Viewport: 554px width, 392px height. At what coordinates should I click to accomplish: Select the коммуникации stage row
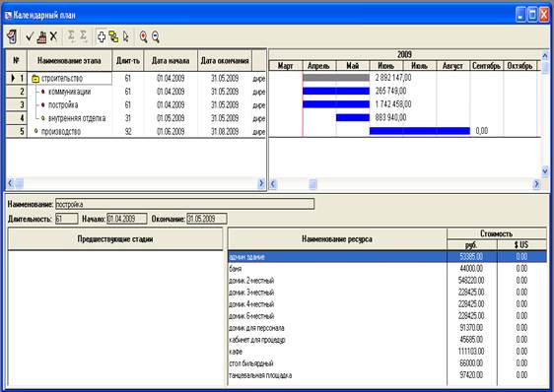click(136, 92)
